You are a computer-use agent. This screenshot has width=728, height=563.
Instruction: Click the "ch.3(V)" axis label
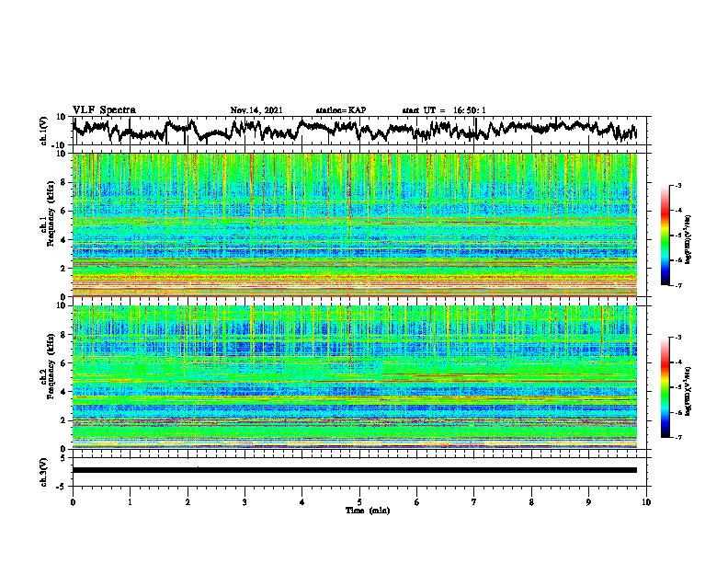point(44,472)
